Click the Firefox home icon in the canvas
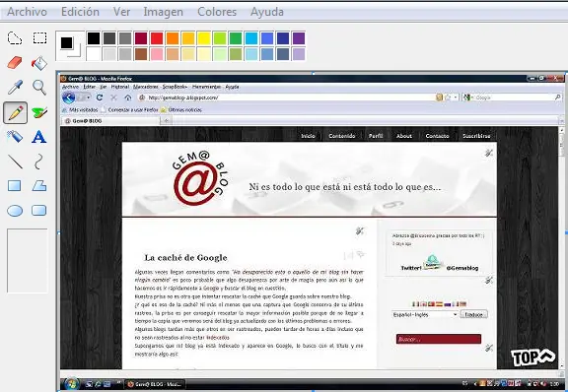The image size is (568, 392). pyautogui.click(x=127, y=98)
